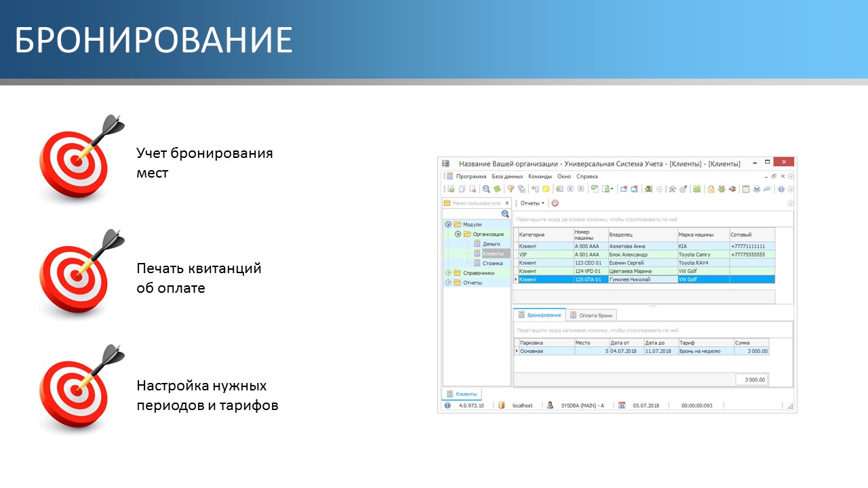Click the Марка машины column header
The image size is (868, 488).
(x=703, y=235)
